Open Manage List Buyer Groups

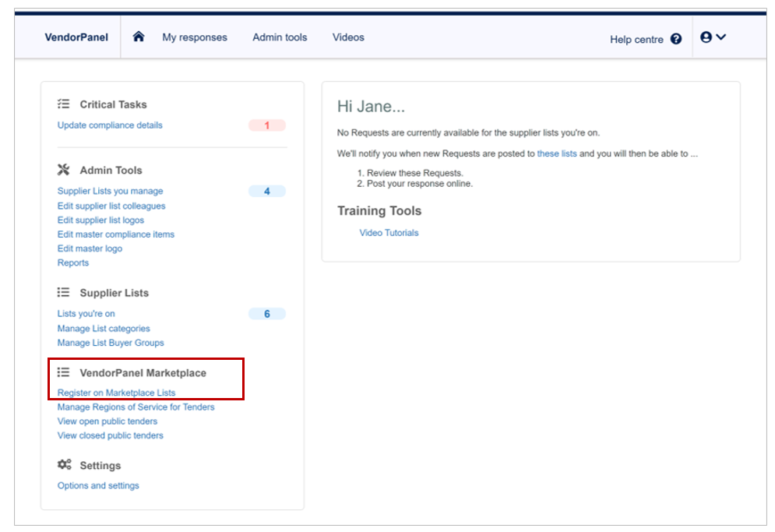click(x=111, y=343)
